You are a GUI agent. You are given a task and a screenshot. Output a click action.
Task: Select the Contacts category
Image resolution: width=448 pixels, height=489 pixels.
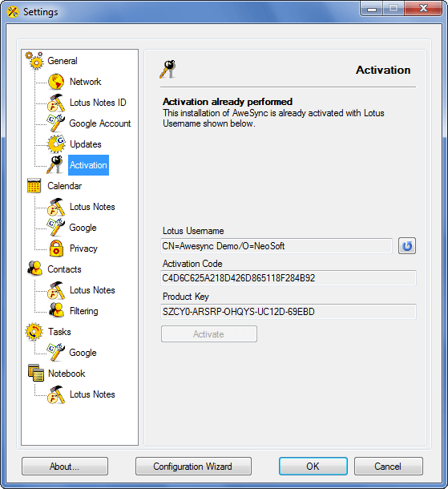[64, 269]
